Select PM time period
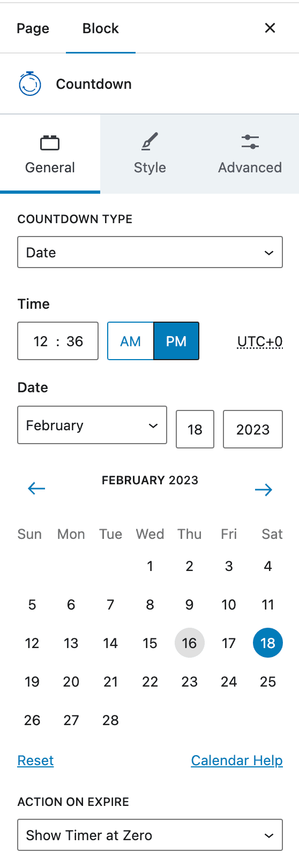299x868 pixels. [176, 341]
